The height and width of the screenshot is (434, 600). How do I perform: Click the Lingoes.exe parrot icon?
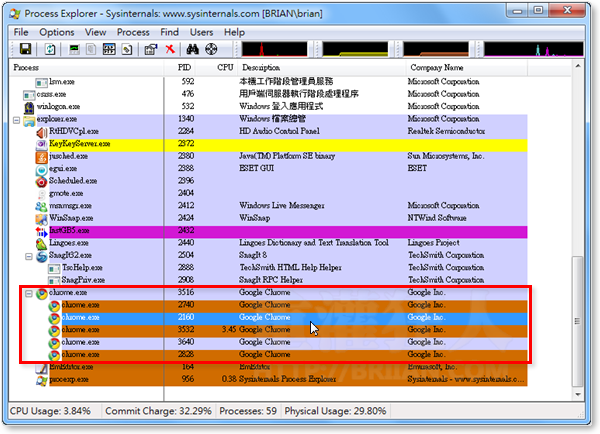(x=41, y=244)
